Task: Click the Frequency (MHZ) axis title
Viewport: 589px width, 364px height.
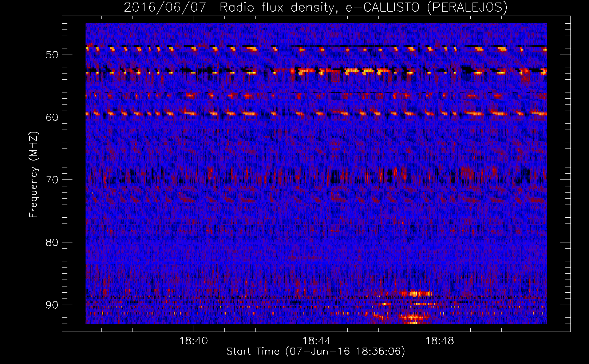Action: [33, 175]
